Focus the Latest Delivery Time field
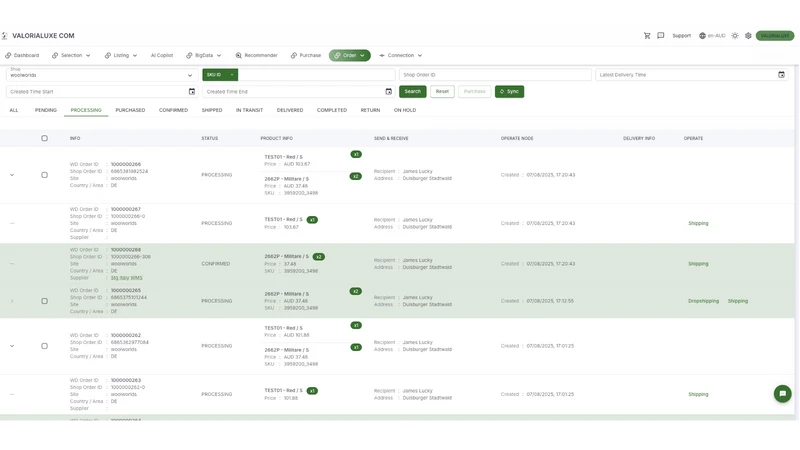The image size is (800, 450). tap(691, 74)
